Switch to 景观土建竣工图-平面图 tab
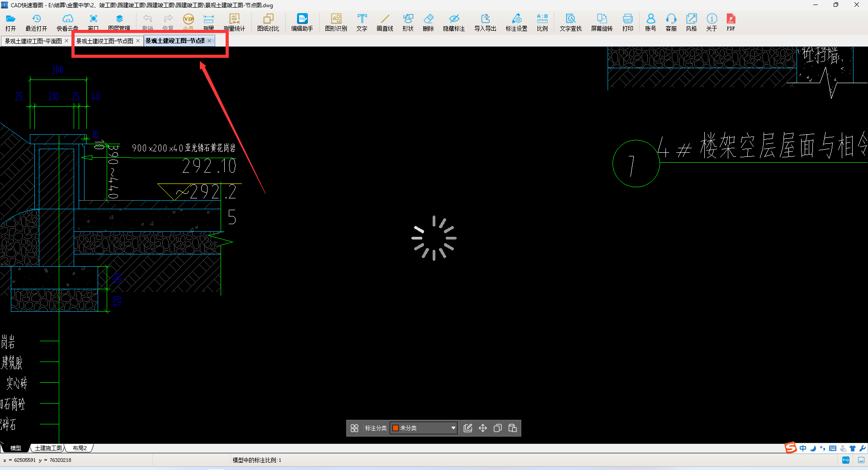Screen dimensions: 868x470 pos(33,41)
